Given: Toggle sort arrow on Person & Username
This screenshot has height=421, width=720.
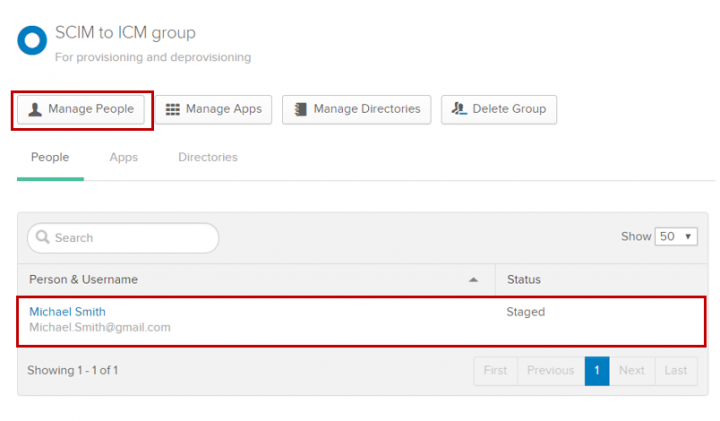Looking at the screenshot, I should click(474, 280).
